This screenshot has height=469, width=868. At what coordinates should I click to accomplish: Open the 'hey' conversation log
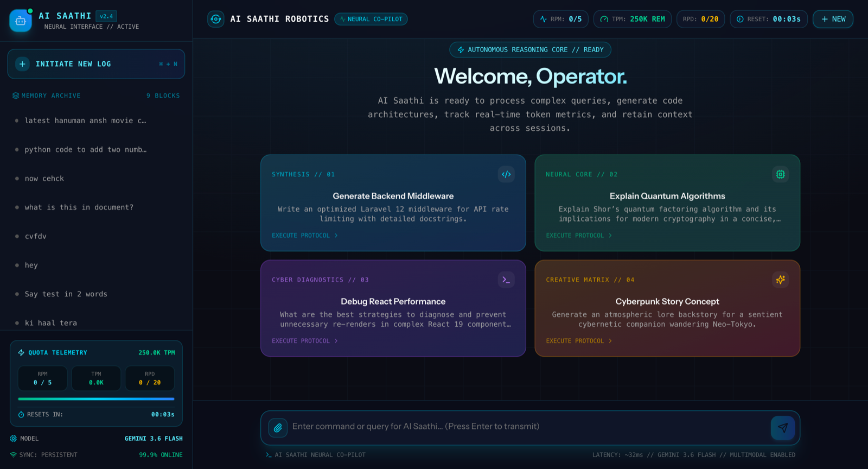pyautogui.click(x=96, y=265)
